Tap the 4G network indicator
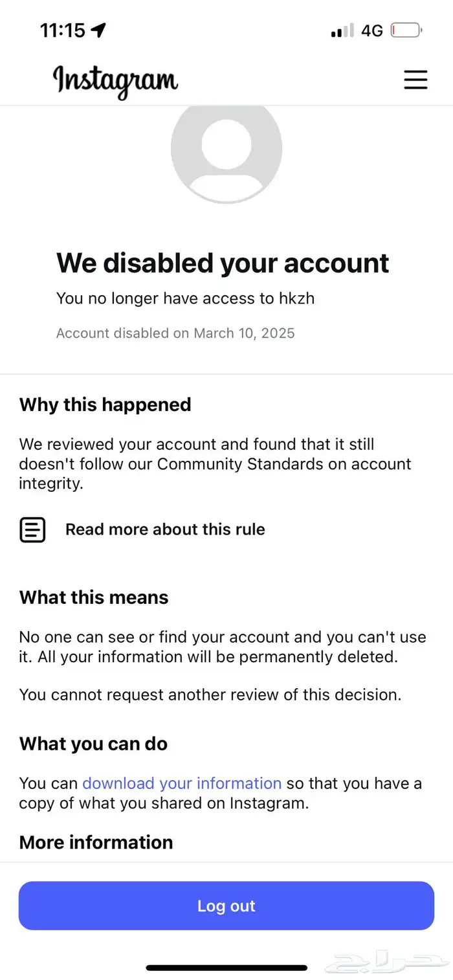The width and height of the screenshot is (453, 980). (x=372, y=30)
